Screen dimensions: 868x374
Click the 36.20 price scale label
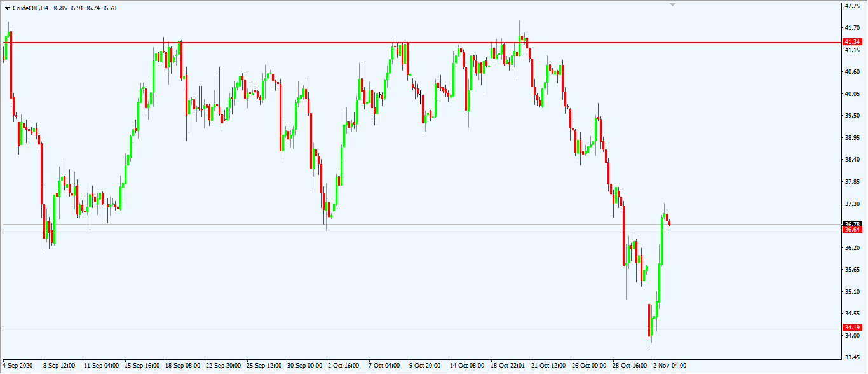click(852, 248)
